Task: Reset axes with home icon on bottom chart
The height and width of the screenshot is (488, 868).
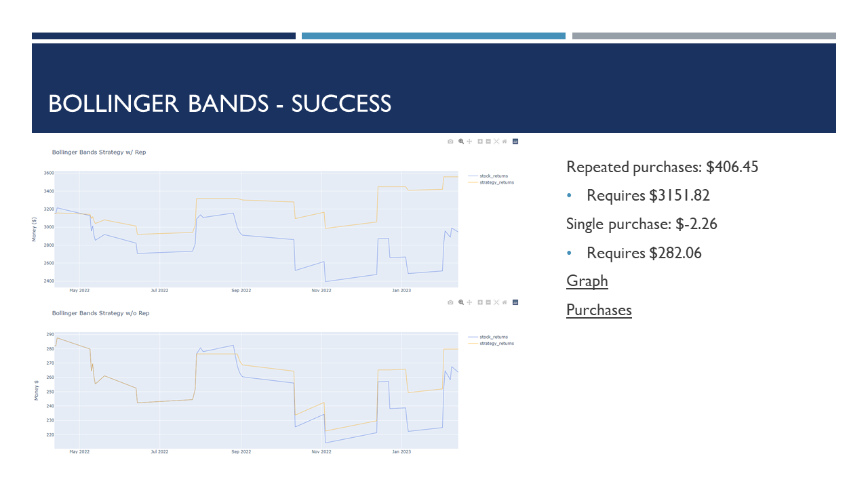Action: [x=505, y=302]
